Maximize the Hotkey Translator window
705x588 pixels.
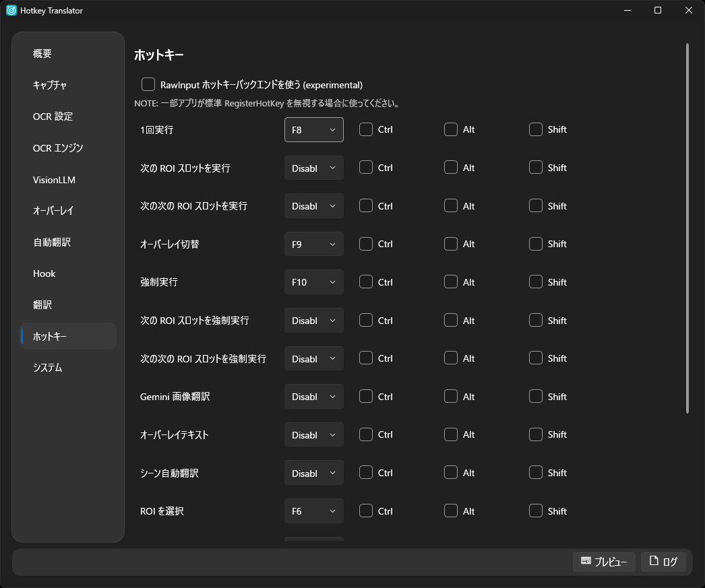point(658,10)
